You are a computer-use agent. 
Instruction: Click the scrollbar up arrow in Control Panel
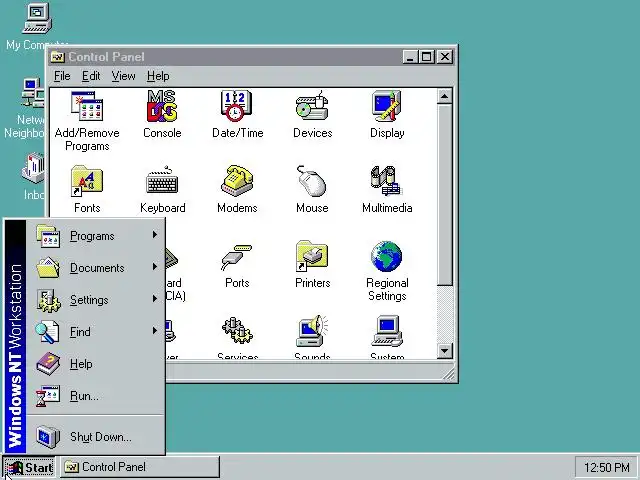point(444,96)
